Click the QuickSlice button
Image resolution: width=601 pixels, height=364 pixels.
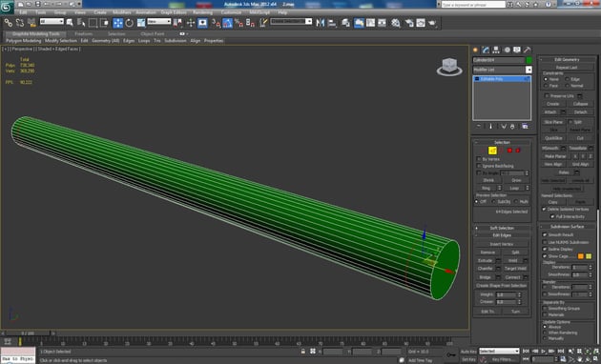click(x=553, y=138)
